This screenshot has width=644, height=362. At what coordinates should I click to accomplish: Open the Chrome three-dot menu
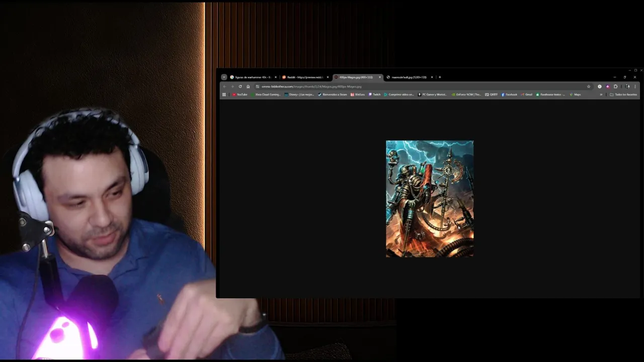click(635, 86)
